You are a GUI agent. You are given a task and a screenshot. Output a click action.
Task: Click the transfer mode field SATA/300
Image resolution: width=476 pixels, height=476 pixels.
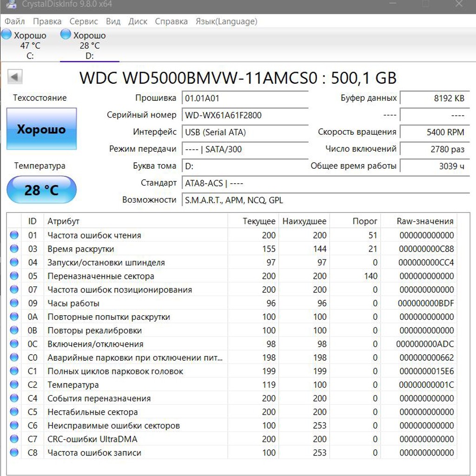coord(245,149)
